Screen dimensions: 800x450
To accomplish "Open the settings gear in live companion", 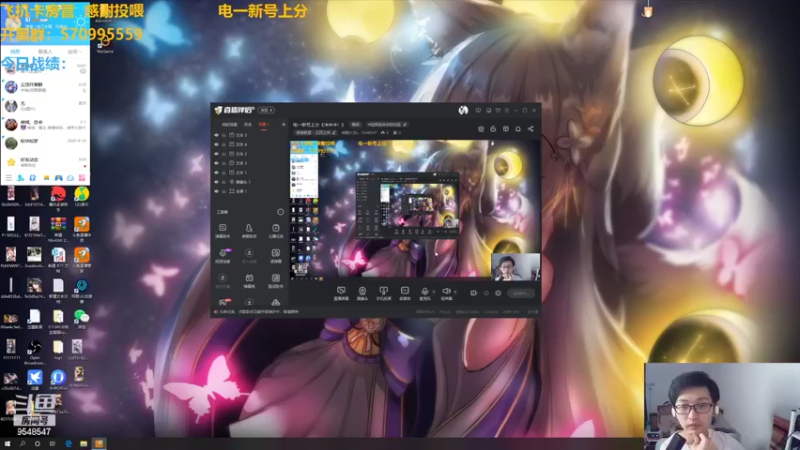I will (498, 293).
